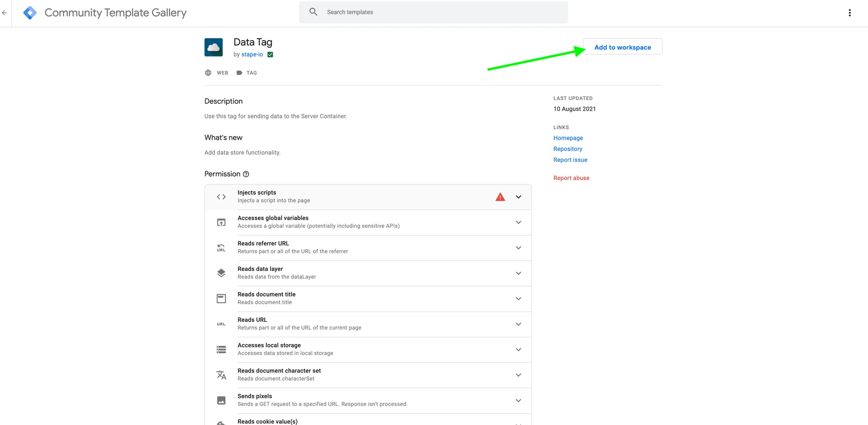Expand the Reads referrer URL permission
The width and height of the screenshot is (868, 425).
pos(519,248)
